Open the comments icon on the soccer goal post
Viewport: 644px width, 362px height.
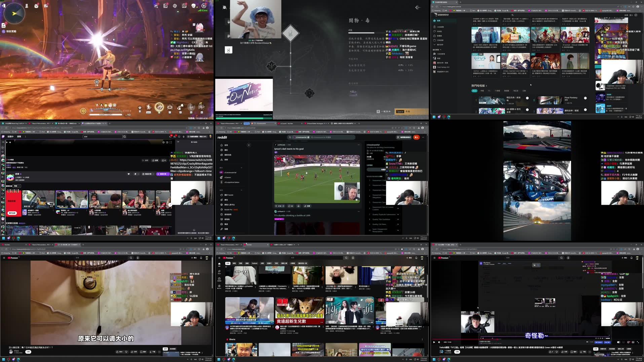pos(290,206)
